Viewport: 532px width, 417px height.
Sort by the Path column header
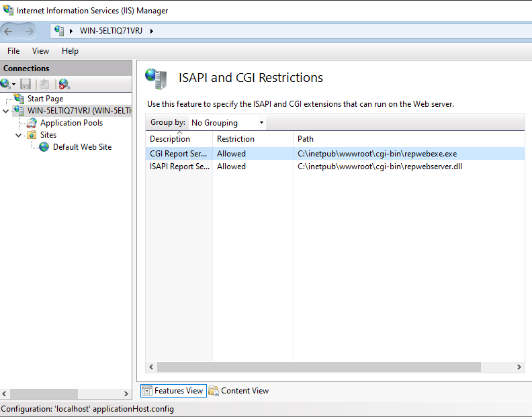(306, 139)
